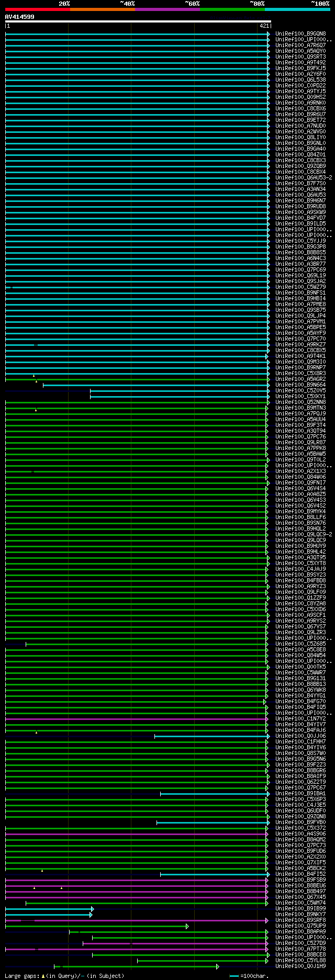Click the orange ~40% legend color bar
Screen dimensions: 335x980
[x=102, y=9]
